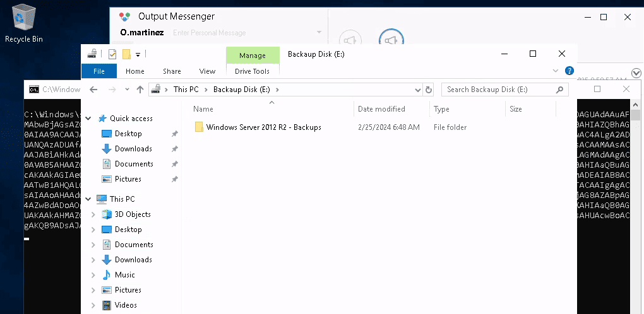644x314 pixels.
Task: Sort files by the Date modified column
Action: coord(381,109)
